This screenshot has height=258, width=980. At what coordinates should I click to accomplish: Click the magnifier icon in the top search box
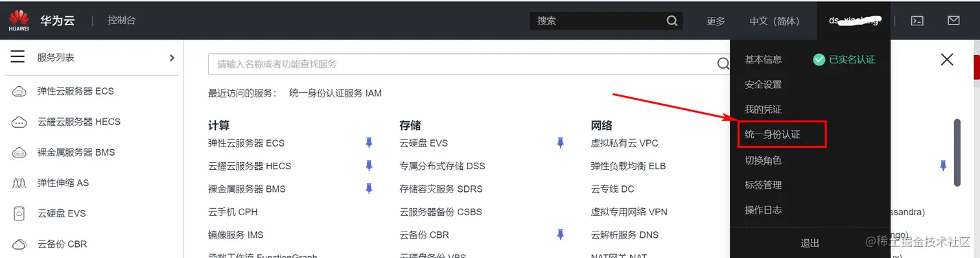[672, 21]
